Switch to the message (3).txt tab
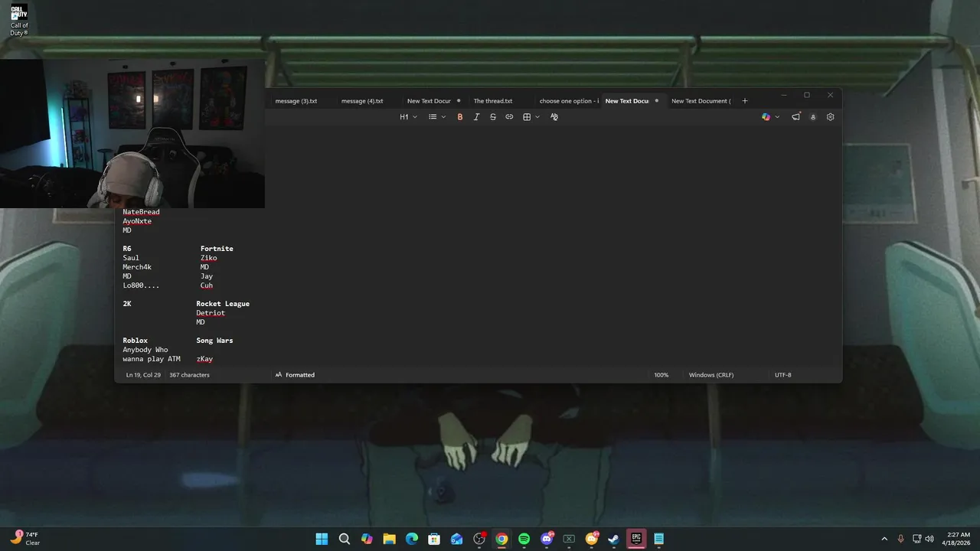Image resolution: width=980 pixels, height=551 pixels. pos(296,101)
